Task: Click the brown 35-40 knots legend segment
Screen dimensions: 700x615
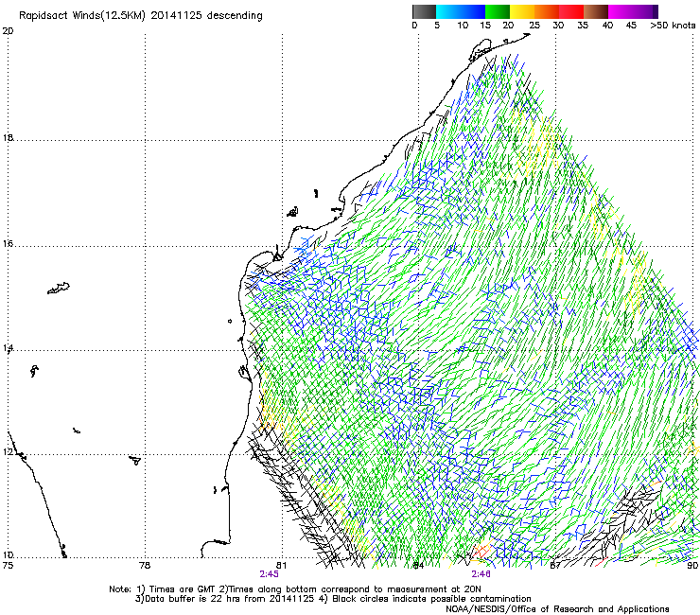Action: pyautogui.click(x=596, y=11)
